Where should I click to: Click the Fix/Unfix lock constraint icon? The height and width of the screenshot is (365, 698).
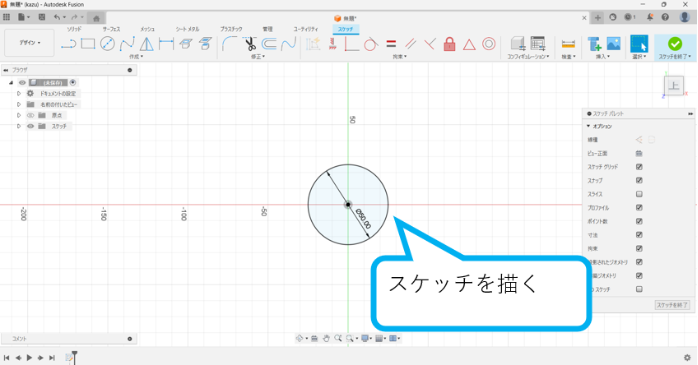450,44
